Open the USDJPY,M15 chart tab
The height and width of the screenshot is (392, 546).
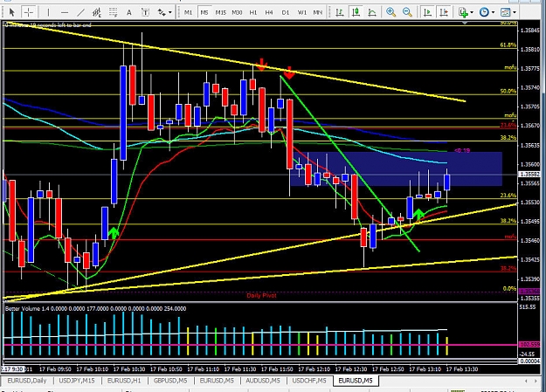77,381
